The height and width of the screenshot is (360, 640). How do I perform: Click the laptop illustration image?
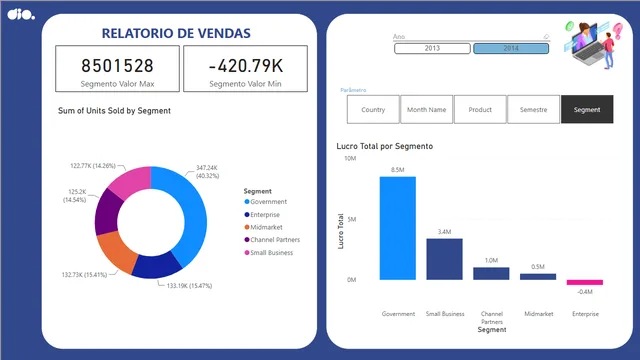[x=594, y=45]
